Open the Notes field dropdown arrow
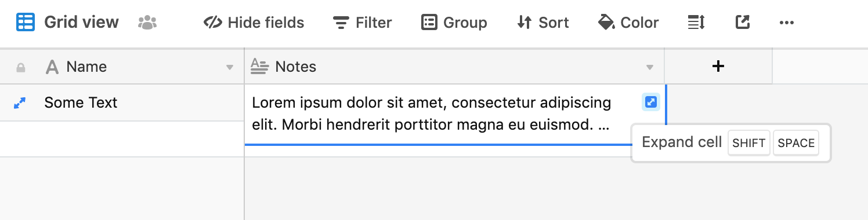The height and width of the screenshot is (220, 868). click(650, 68)
